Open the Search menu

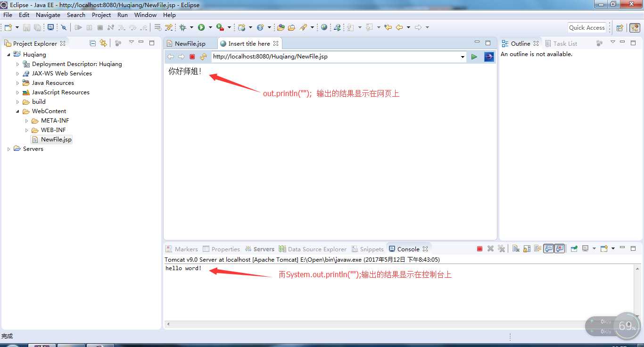76,15
